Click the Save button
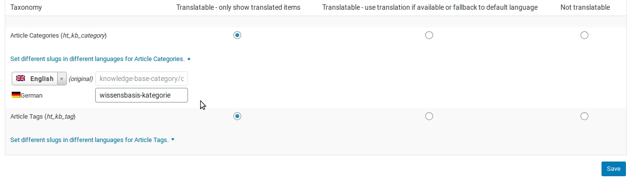Viewport: 644px width, 184px height. [614, 169]
